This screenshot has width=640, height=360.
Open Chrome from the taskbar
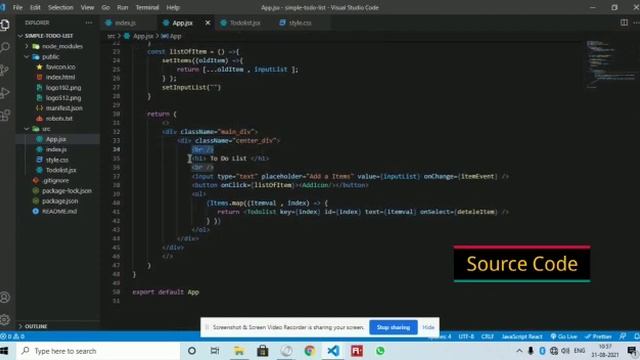pos(310,351)
